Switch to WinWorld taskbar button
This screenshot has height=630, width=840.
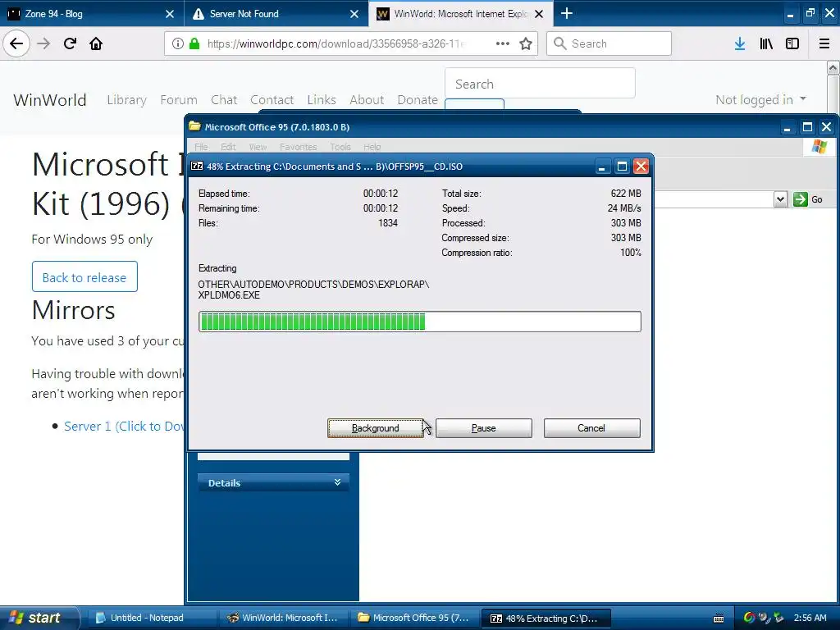click(x=283, y=618)
